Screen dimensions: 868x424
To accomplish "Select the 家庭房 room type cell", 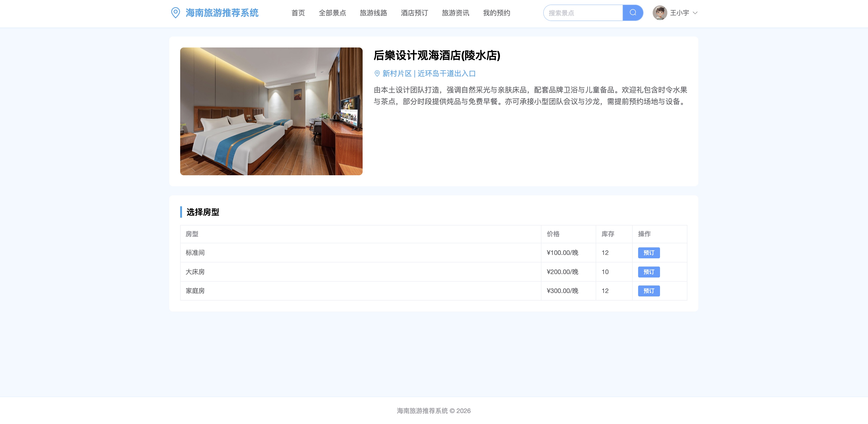I will (x=361, y=291).
